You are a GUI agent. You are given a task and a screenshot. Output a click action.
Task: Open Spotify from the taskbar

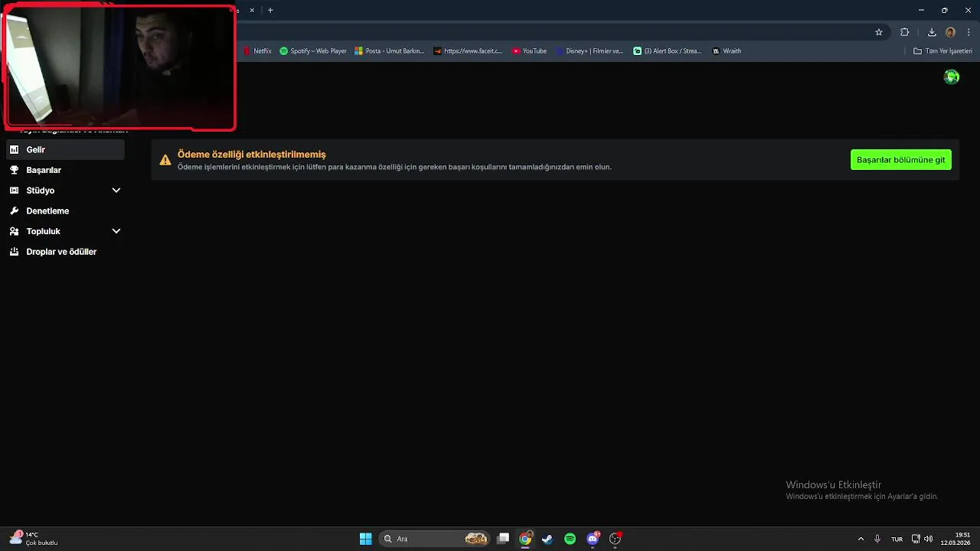[570, 539]
